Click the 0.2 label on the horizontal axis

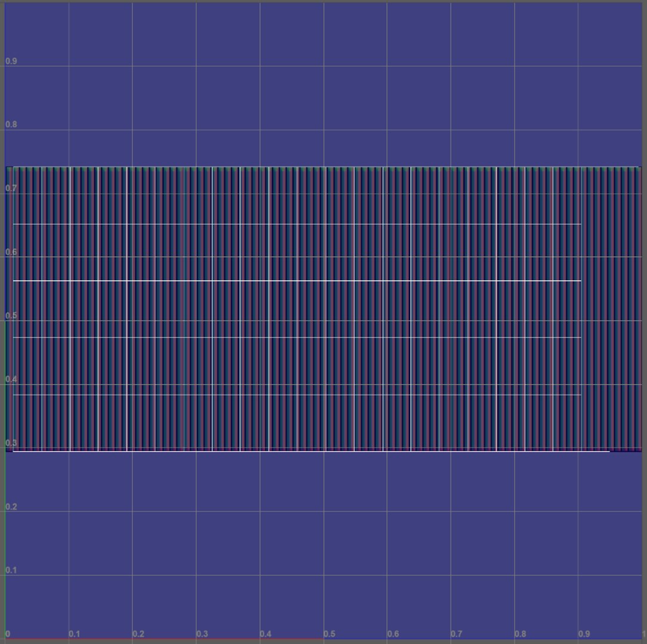(x=138, y=634)
